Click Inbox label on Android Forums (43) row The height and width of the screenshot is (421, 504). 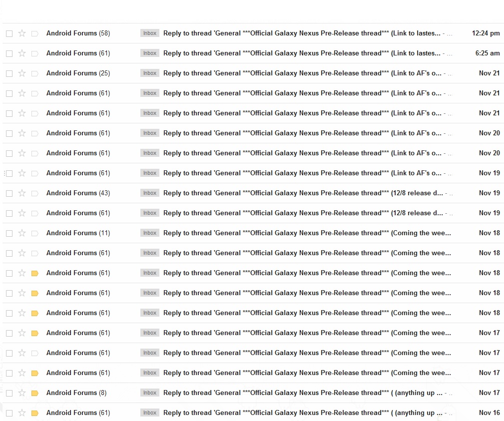click(150, 193)
